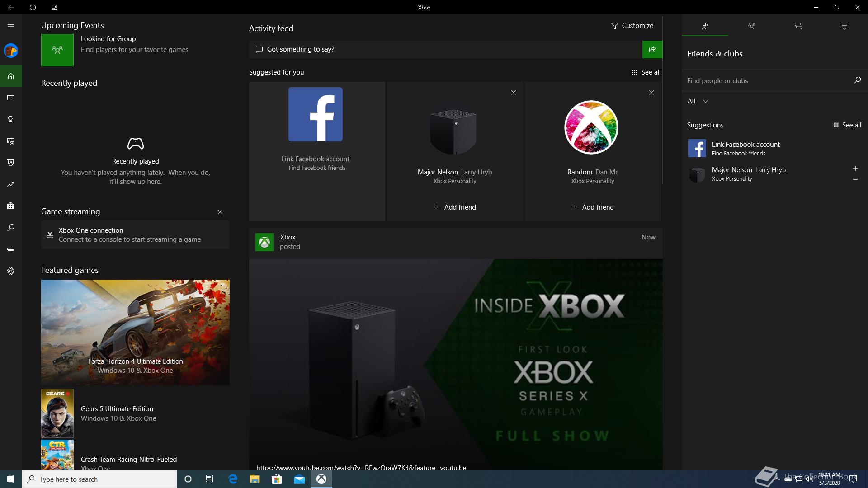Viewport: 868px width, 488px height.
Task: Click Random Dan Mc profile picture
Action: (591, 127)
